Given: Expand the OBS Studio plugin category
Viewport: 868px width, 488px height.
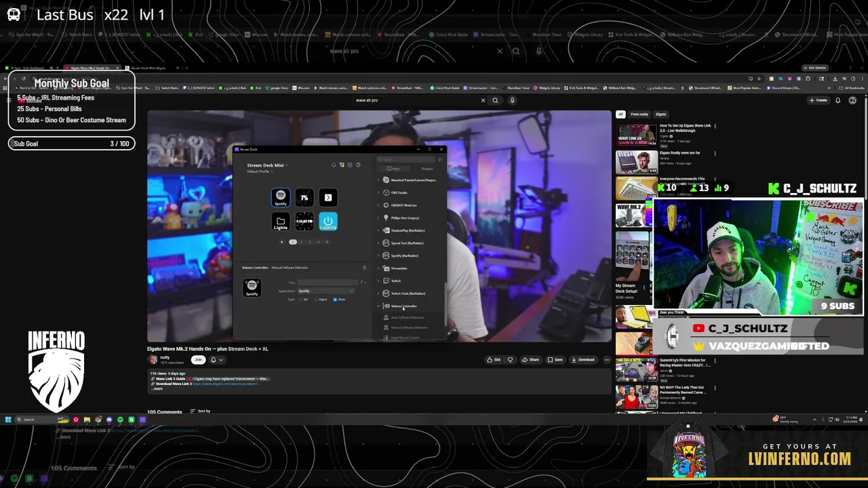Looking at the screenshot, I should point(378,192).
